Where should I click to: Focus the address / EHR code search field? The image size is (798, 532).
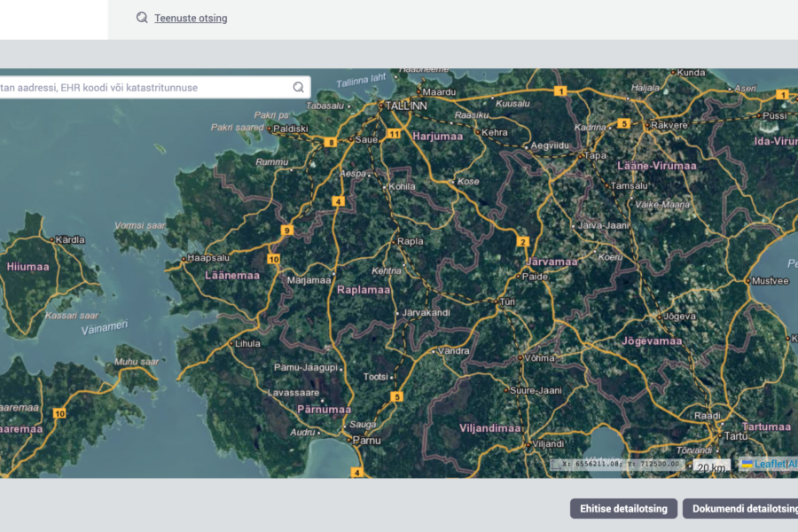[154, 88]
